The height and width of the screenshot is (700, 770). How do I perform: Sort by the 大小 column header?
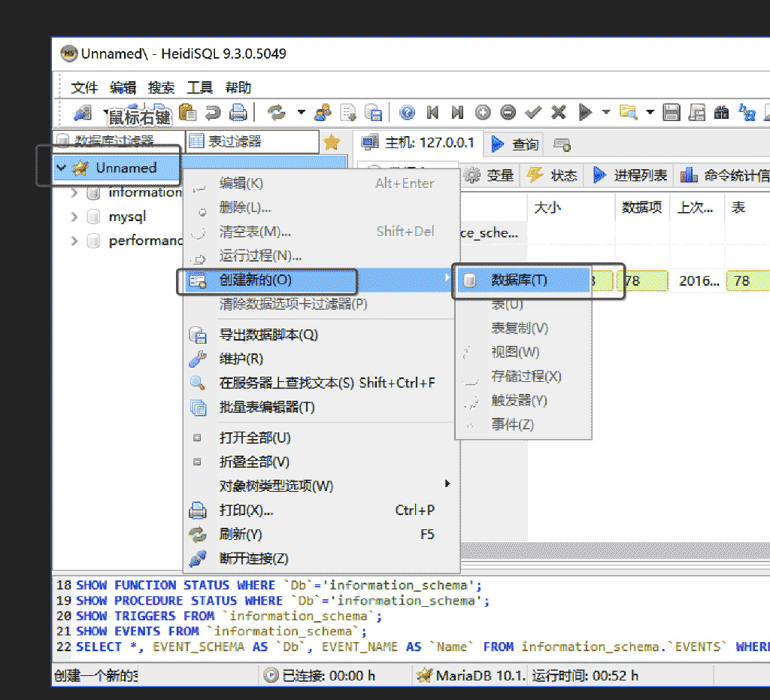(x=571, y=208)
